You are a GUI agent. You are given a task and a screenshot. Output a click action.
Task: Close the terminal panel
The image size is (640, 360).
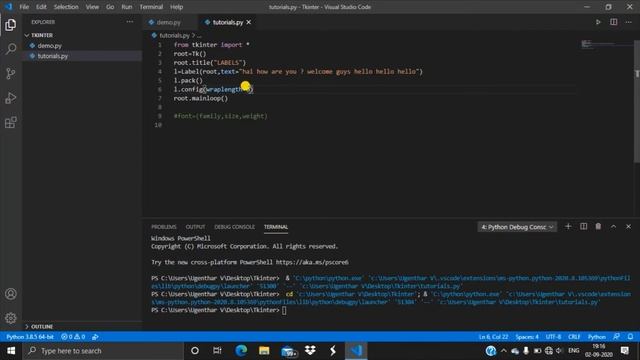(x=628, y=227)
